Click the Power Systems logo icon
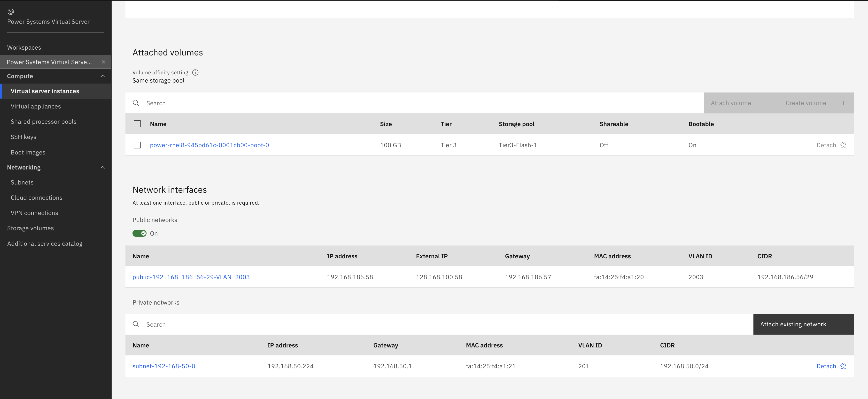The height and width of the screenshot is (399, 868). pyautogui.click(x=11, y=12)
